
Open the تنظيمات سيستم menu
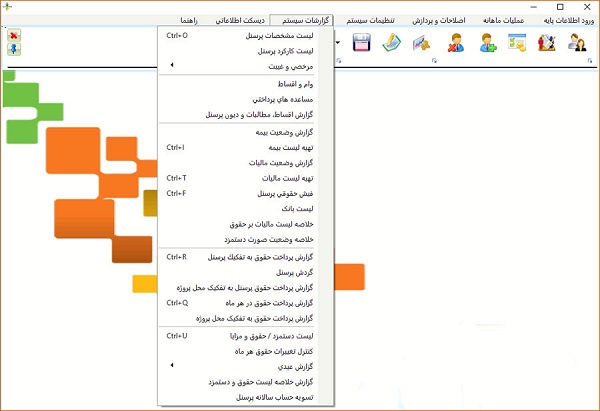click(x=370, y=20)
